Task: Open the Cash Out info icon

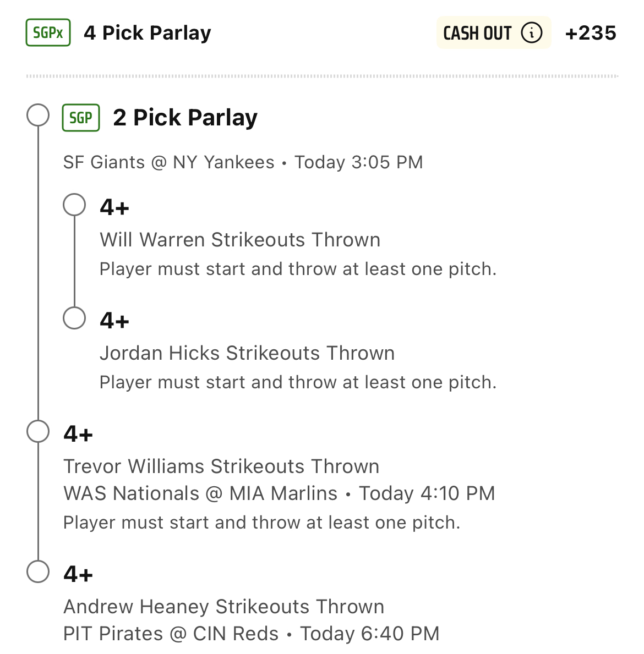Action: tap(531, 33)
